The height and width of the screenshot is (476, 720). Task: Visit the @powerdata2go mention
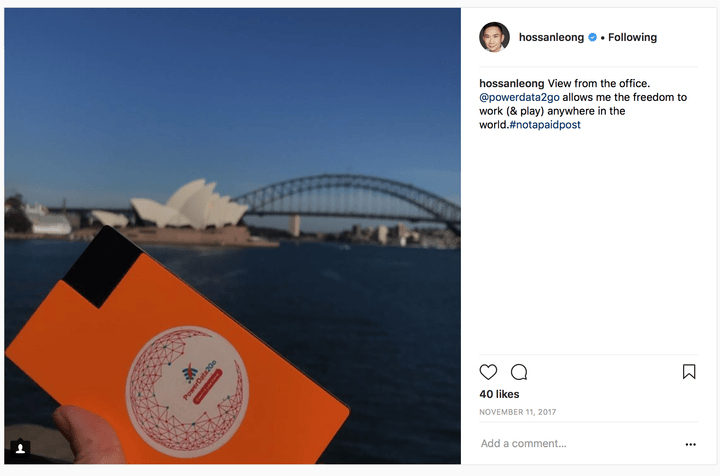click(x=519, y=97)
